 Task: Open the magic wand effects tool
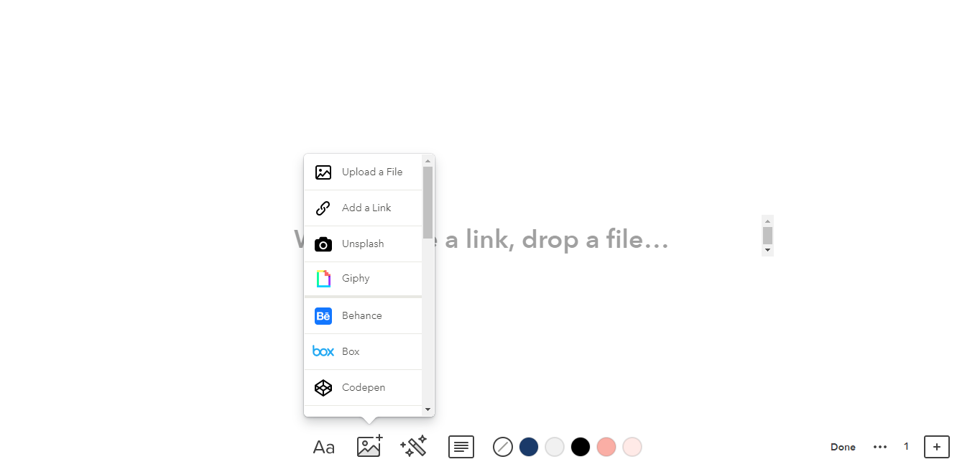[414, 446]
